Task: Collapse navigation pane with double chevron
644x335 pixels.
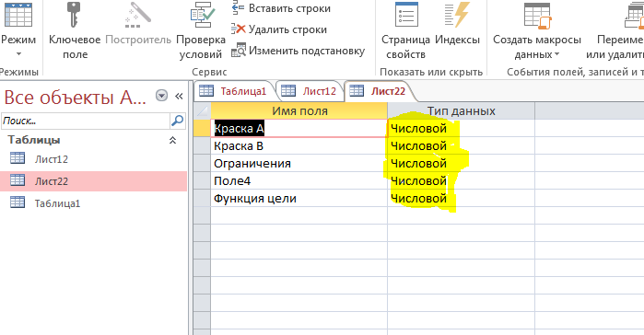Action: [x=179, y=96]
